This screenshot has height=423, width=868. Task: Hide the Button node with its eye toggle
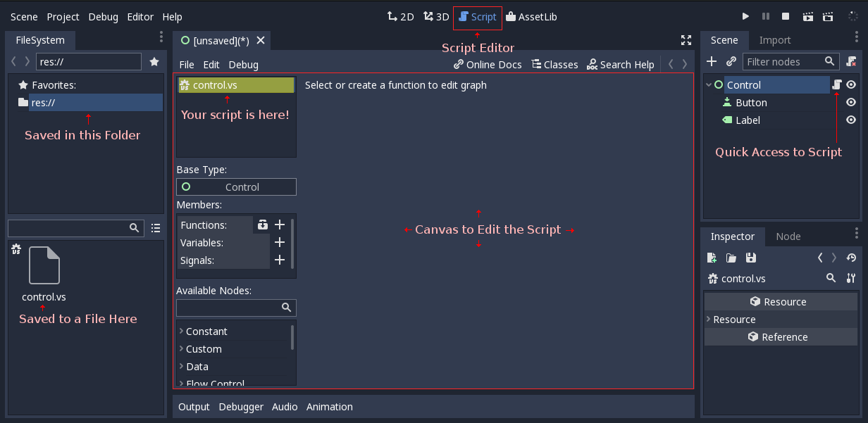(x=850, y=102)
